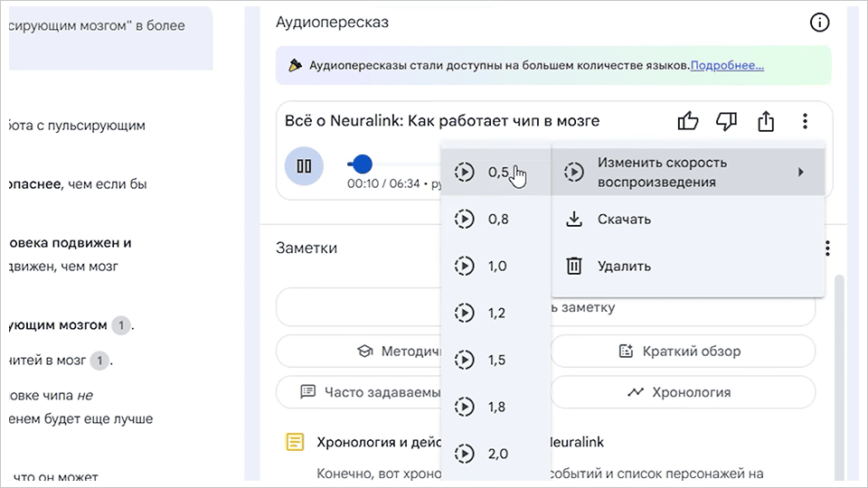The width and height of the screenshot is (868, 488).
Task: Click the Хронология button
Action: 682,392
